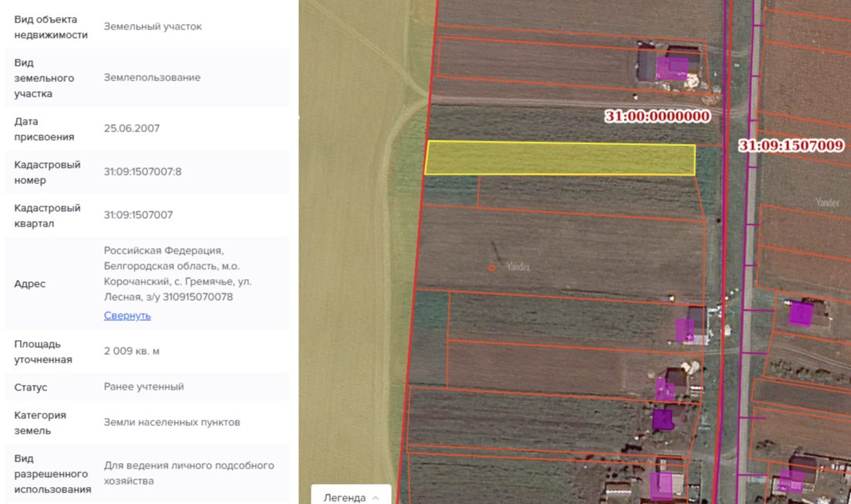Click the small red circle marker on the map

click(x=492, y=267)
